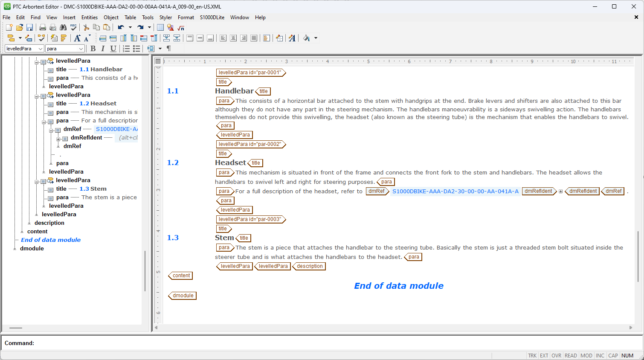This screenshot has width=644, height=360.
Task: Click the justify text alignment icon
Action: [254, 38]
